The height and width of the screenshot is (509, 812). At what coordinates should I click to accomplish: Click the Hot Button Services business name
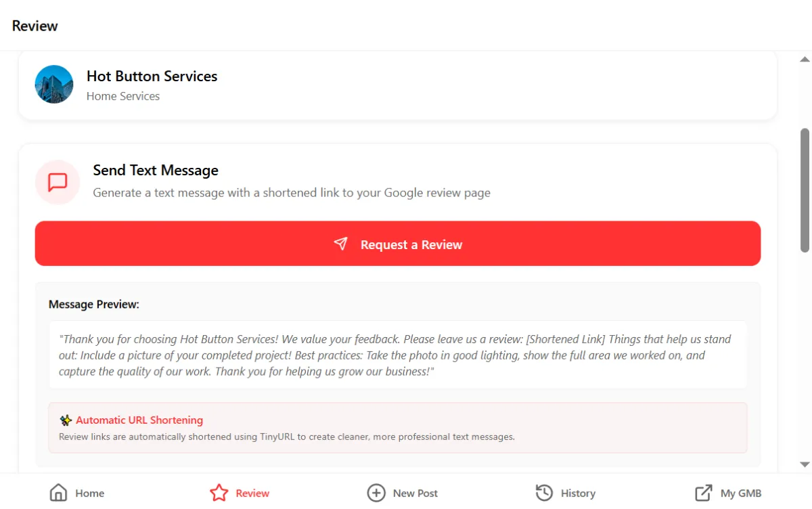(152, 76)
